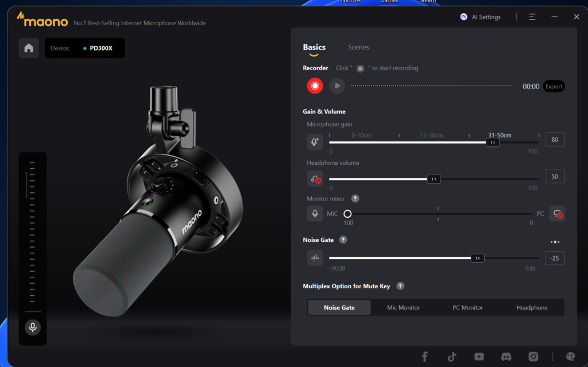
Task: Mute microphone below the level meter
Action: pos(33,327)
